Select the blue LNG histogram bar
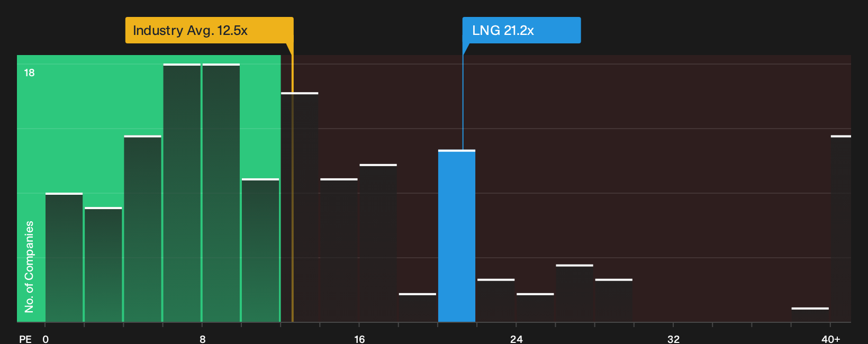Screen dimensions: 868x344 pyautogui.click(x=457, y=236)
